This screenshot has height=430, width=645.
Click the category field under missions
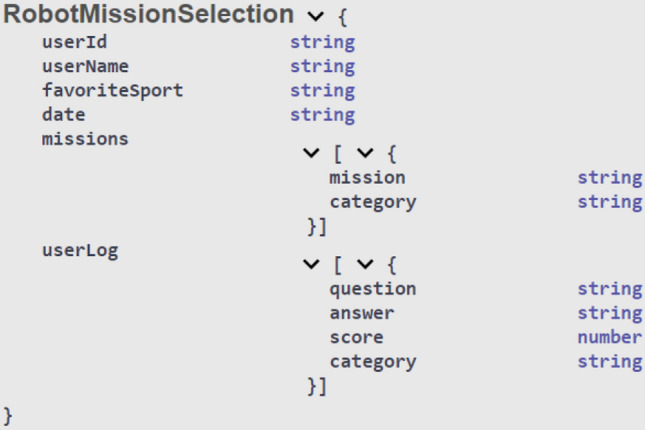372,201
